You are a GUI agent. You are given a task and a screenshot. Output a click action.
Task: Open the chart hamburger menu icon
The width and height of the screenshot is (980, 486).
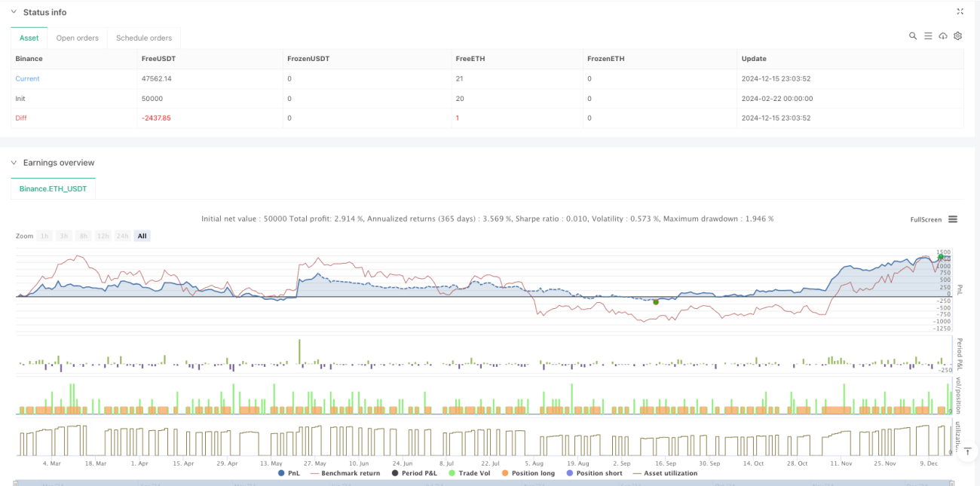pyautogui.click(x=953, y=219)
